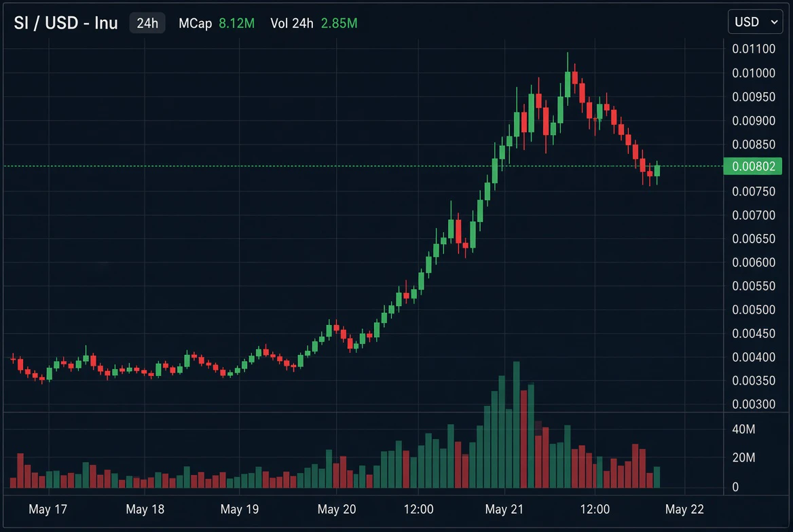Open the USD currency dropdown
Screen dimensions: 793x532
[755, 22]
